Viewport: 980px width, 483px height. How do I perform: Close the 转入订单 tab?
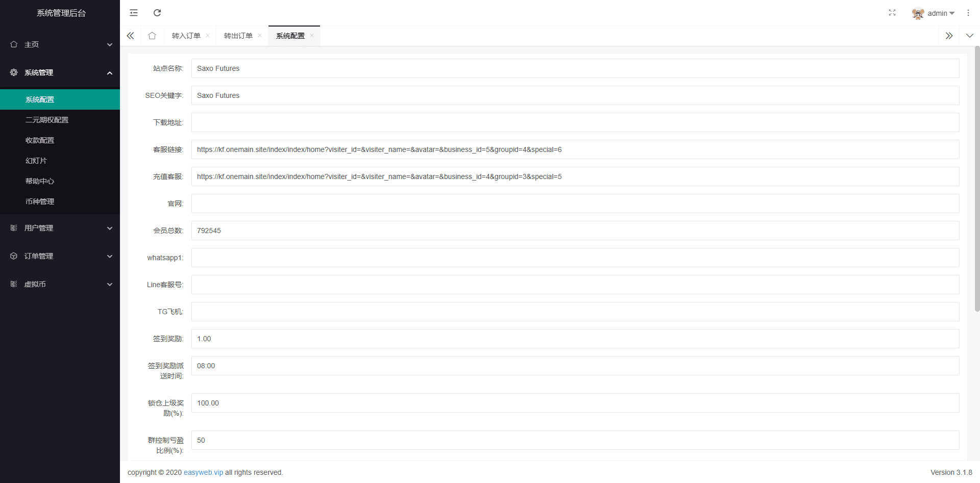(208, 36)
